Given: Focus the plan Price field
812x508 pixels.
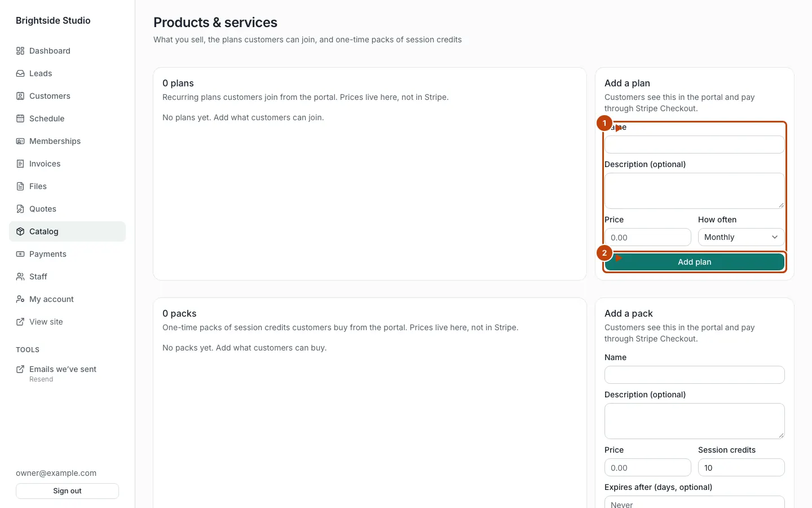Looking at the screenshot, I should (648, 237).
